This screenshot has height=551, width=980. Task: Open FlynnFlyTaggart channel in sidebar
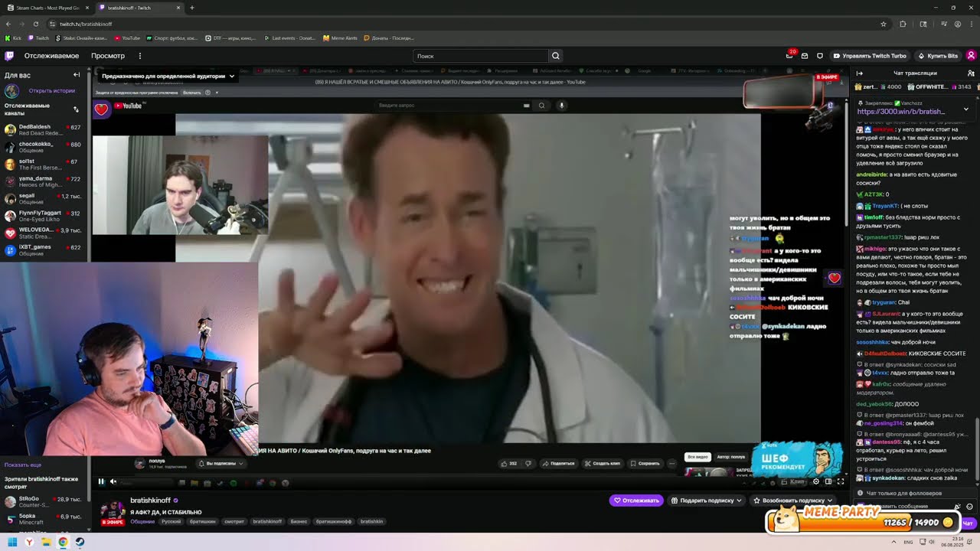[x=44, y=216]
